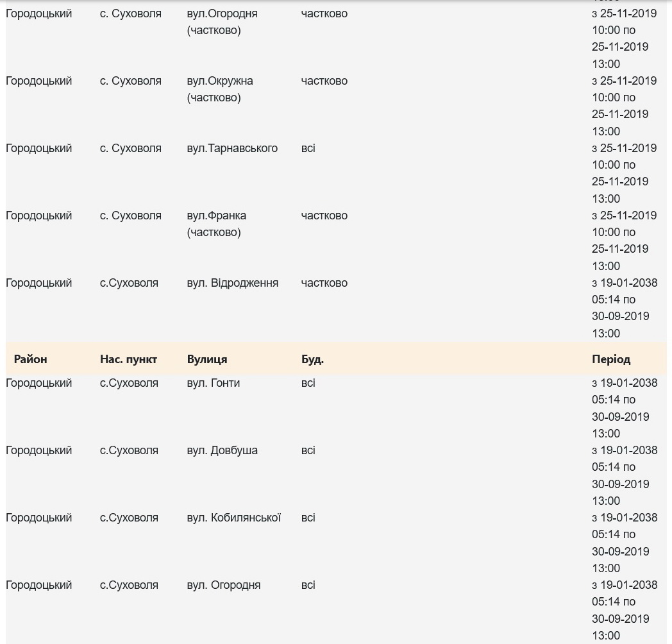Image resolution: width=672 pixels, height=644 pixels.
Task: Click the Нас. пункт column header
Action: (128, 359)
